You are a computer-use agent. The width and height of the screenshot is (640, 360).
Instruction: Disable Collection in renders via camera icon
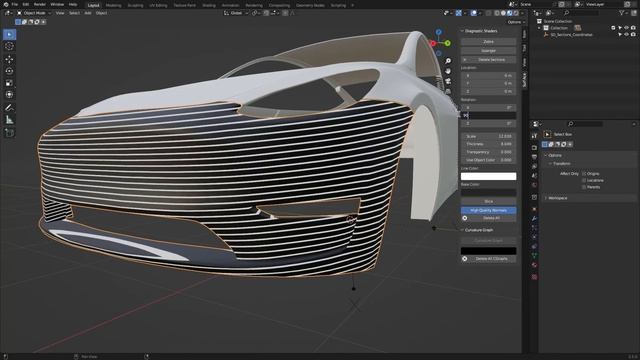click(x=633, y=28)
